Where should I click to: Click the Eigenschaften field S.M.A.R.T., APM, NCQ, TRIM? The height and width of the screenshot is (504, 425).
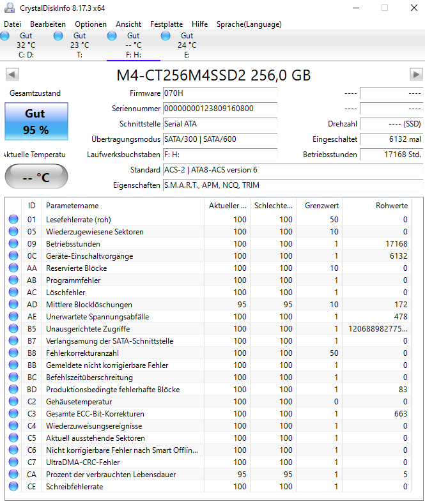293,185
